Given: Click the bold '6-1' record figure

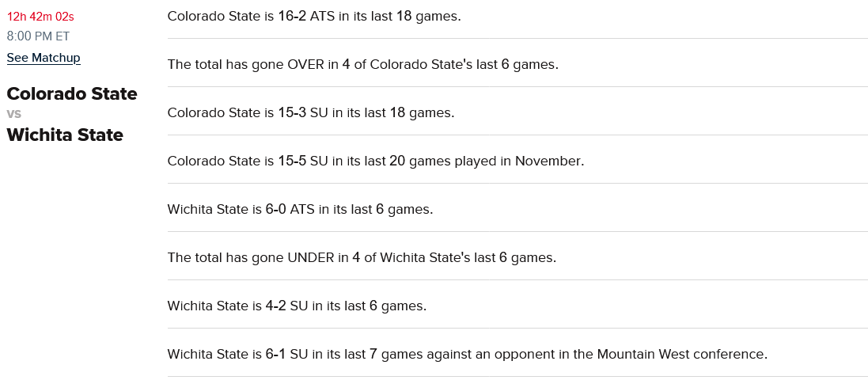Looking at the screenshot, I should tap(275, 354).
